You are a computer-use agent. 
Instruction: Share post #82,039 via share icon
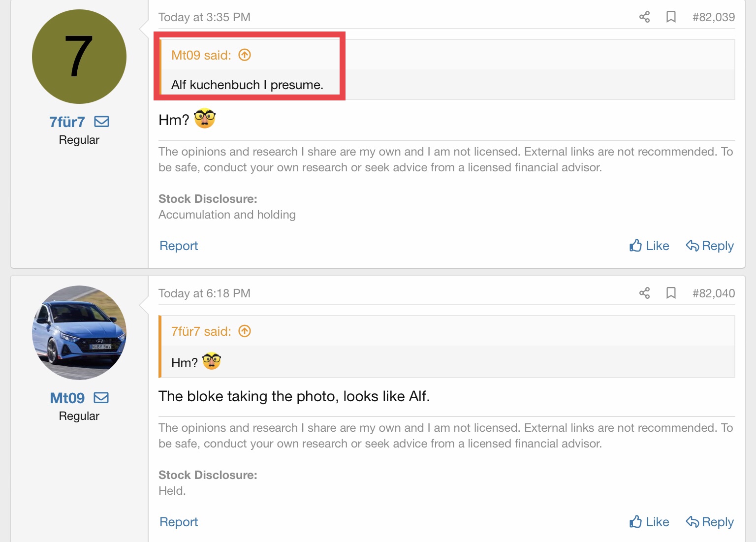(x=644, y=17)
